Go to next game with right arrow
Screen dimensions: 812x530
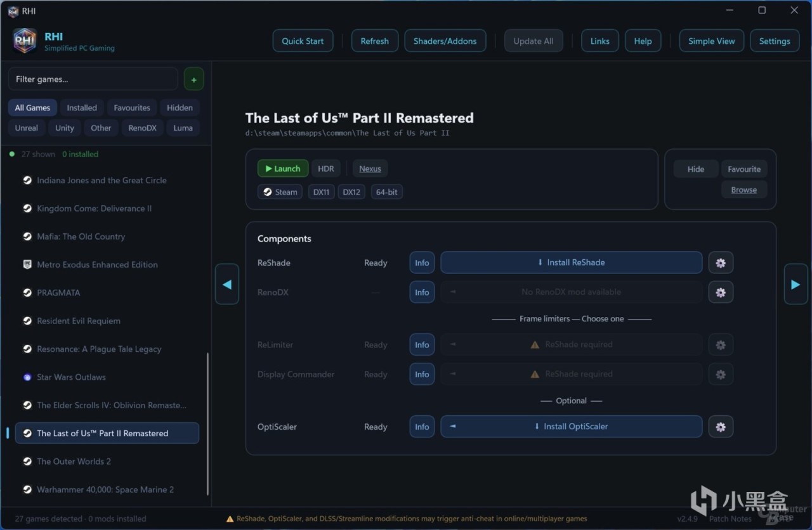tap(796, 284)
